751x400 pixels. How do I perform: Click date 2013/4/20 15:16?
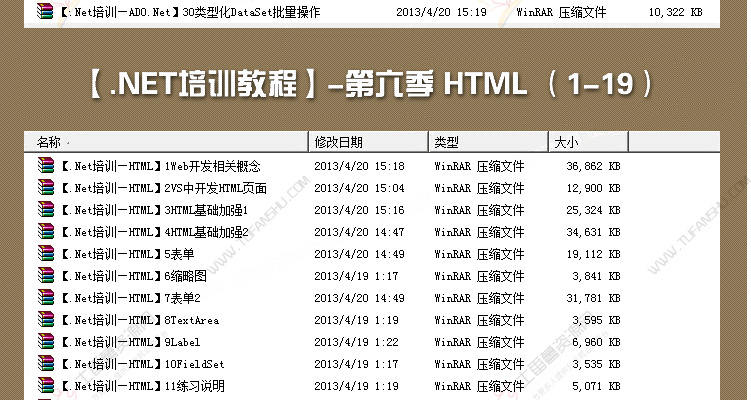359,210
